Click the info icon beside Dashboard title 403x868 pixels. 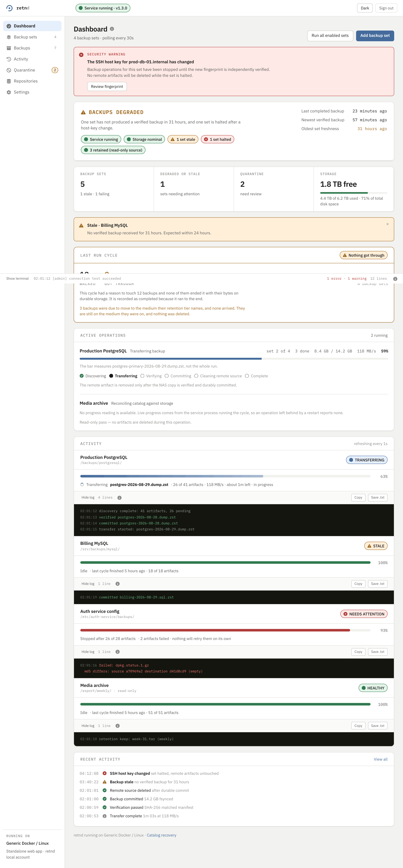coord(112,29)
